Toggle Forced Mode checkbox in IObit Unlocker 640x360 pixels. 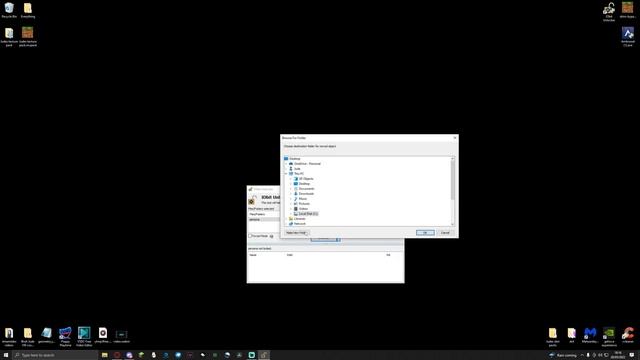(250, 236)
